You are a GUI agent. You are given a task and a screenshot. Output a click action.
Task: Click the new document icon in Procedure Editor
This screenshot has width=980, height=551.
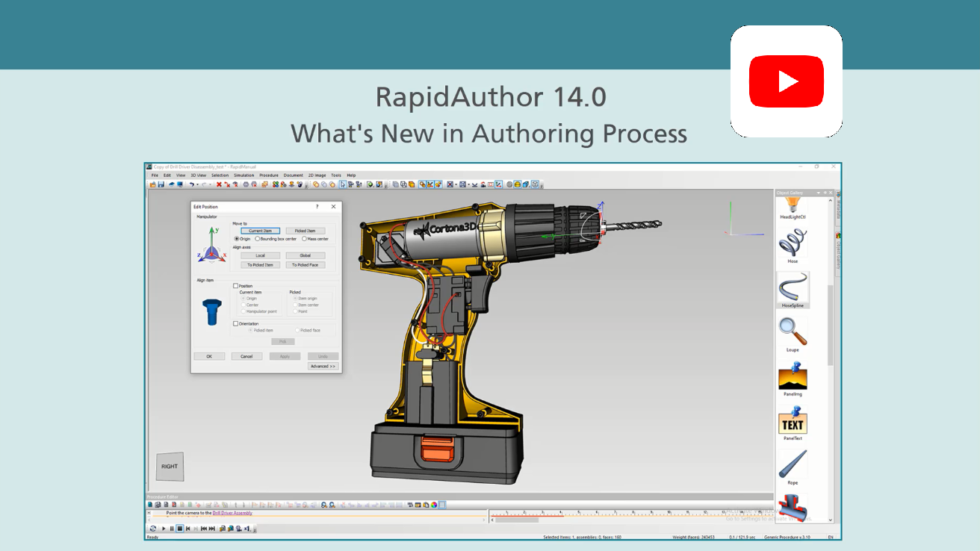tap(149, 505)
